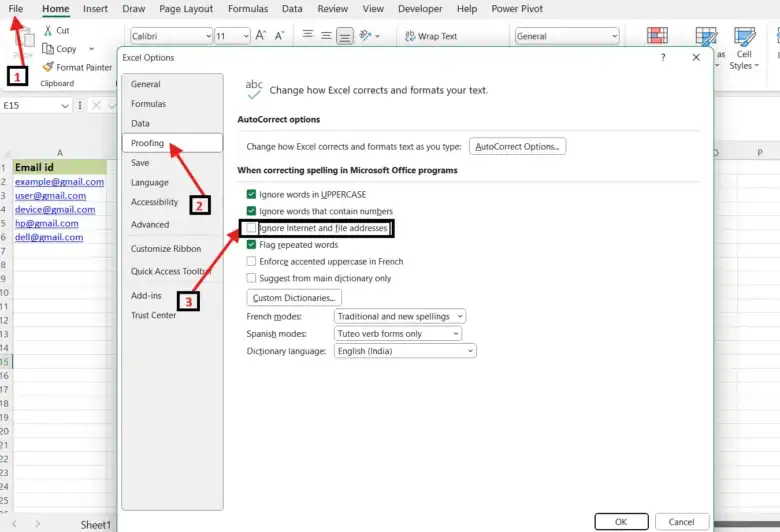Open Cell Styles gallery
780x532 pixels.
point(744,49)
